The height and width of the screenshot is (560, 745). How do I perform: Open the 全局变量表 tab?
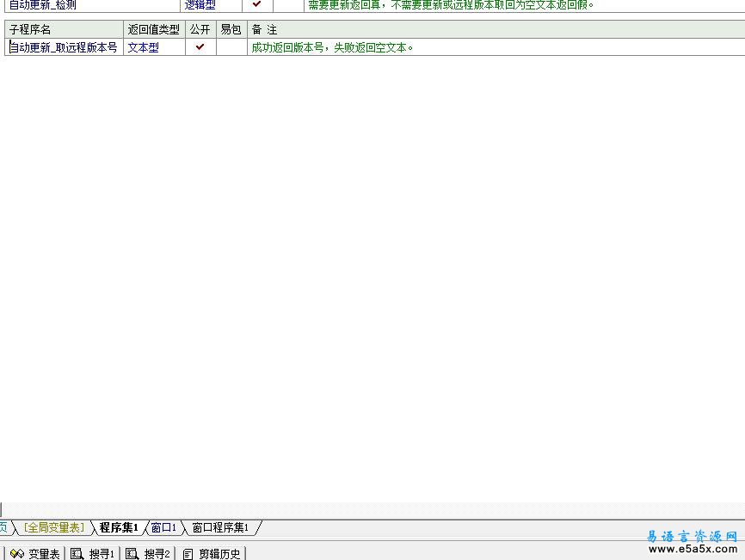[x=53, y=527]
